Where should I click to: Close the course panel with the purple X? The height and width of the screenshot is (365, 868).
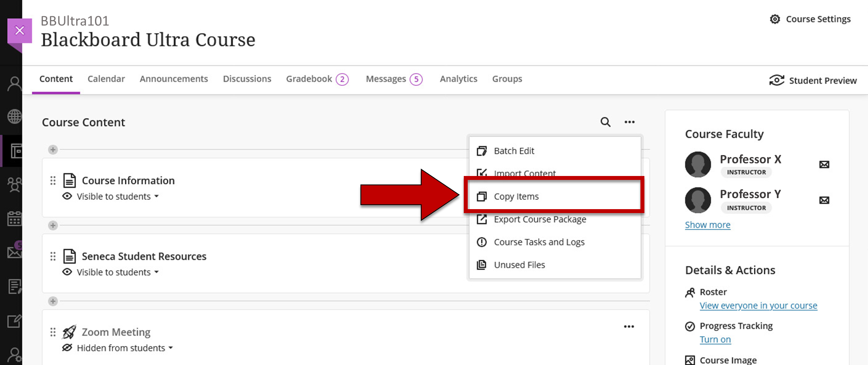[x=20, y=31]
